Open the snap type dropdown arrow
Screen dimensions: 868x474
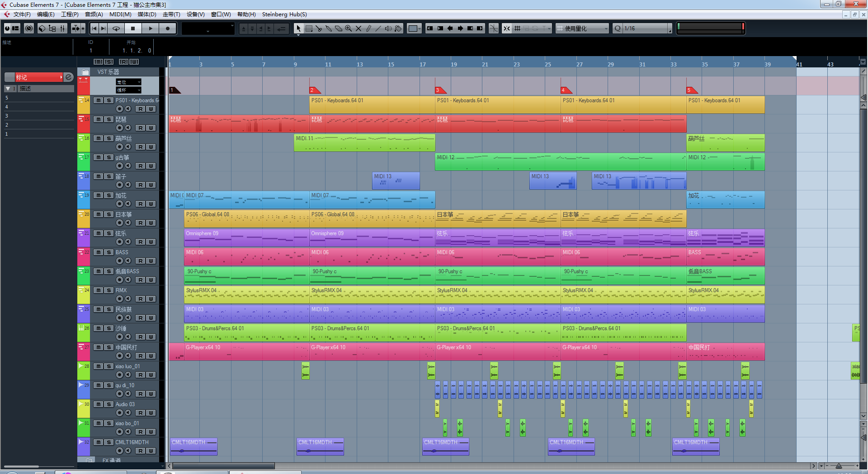click(x=549, y=28)
